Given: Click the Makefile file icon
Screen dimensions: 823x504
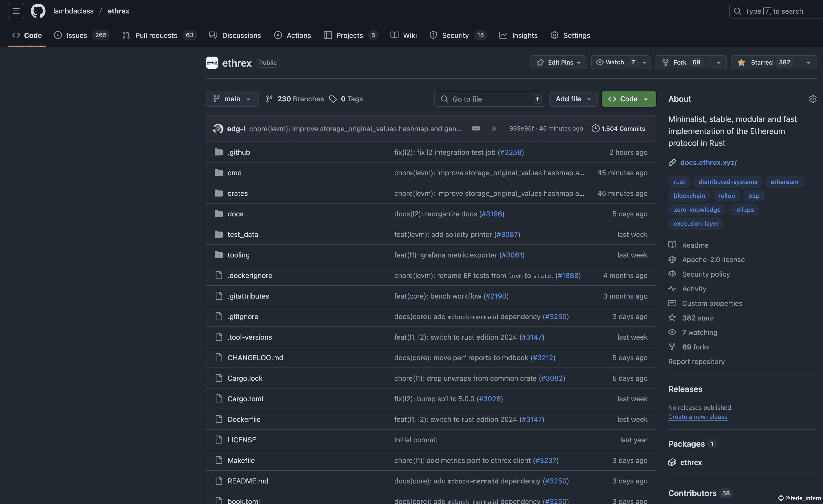Looking at the screenshot, I should click(x=219, y=461).
